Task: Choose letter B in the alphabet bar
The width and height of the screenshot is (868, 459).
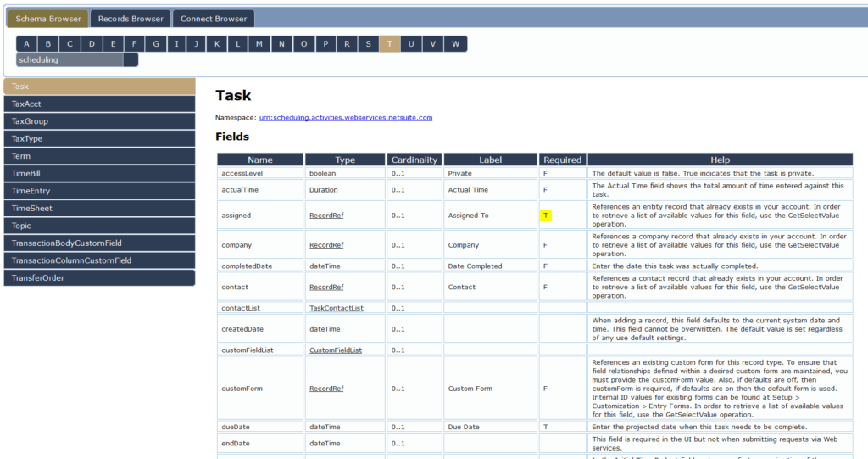Action: (48, 44)
